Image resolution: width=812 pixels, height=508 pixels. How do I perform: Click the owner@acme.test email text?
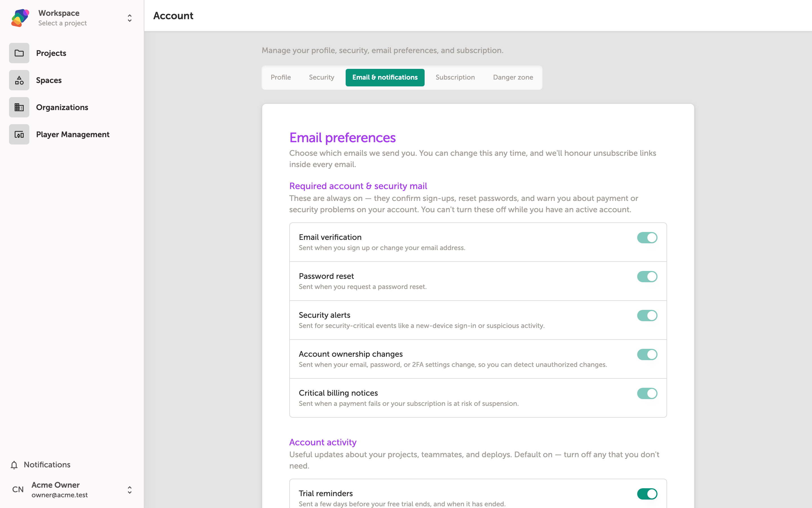coord(59,495)
